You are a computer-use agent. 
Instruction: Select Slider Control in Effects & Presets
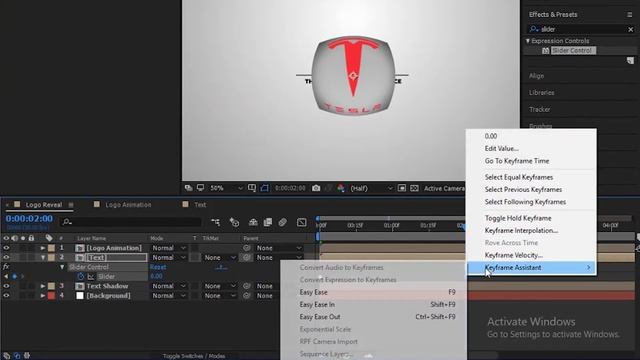click(573, 50)
